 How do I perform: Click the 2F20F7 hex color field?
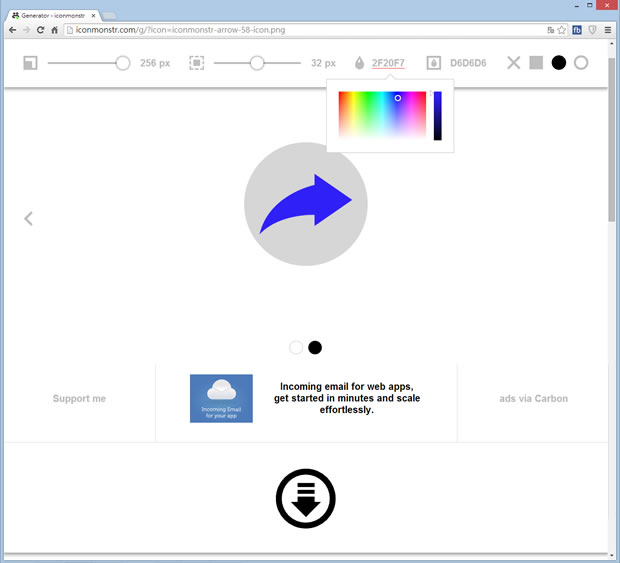pos(388,63)
